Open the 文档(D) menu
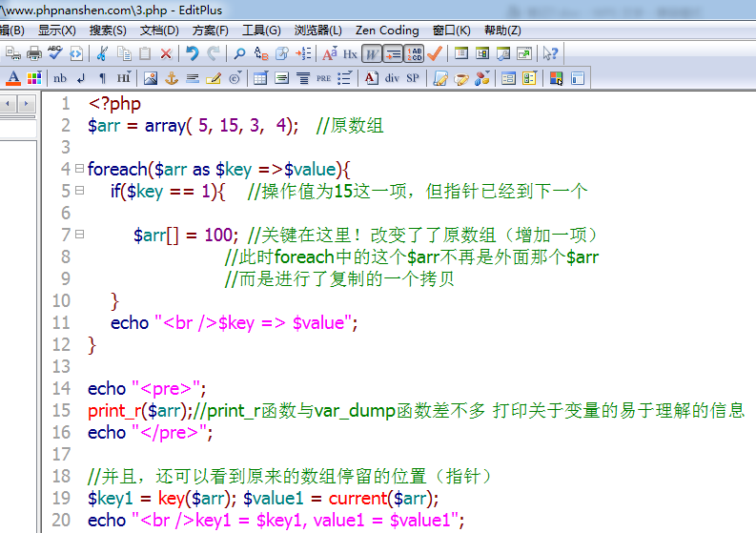The width and height of the screenshot is (756, 533). click(x=159, y=31)
